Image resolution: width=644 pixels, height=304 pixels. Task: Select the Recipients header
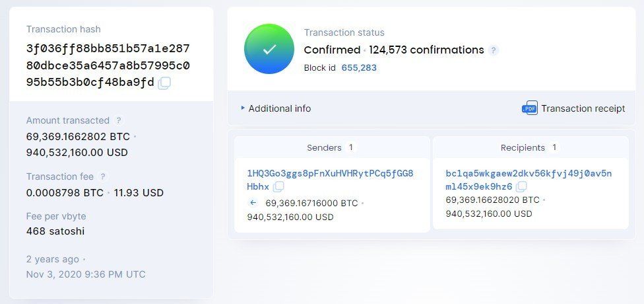[523, 147]
